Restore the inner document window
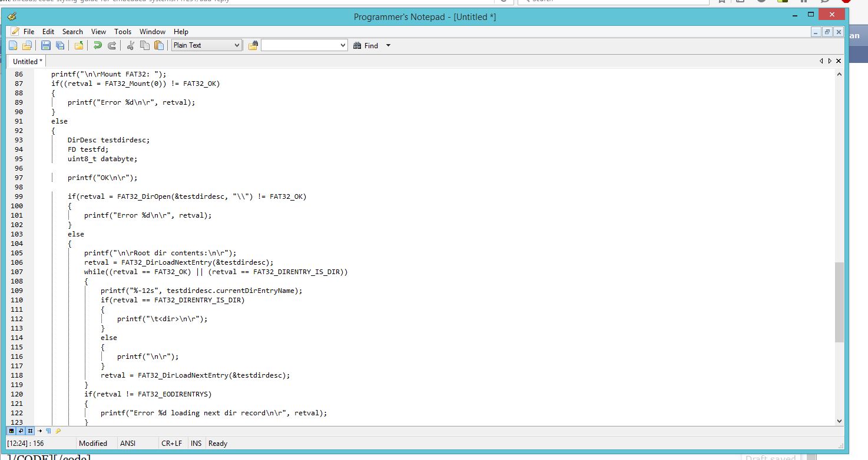Screen dimensions: 868x460 pyautogui.click(x=827, y=32)
